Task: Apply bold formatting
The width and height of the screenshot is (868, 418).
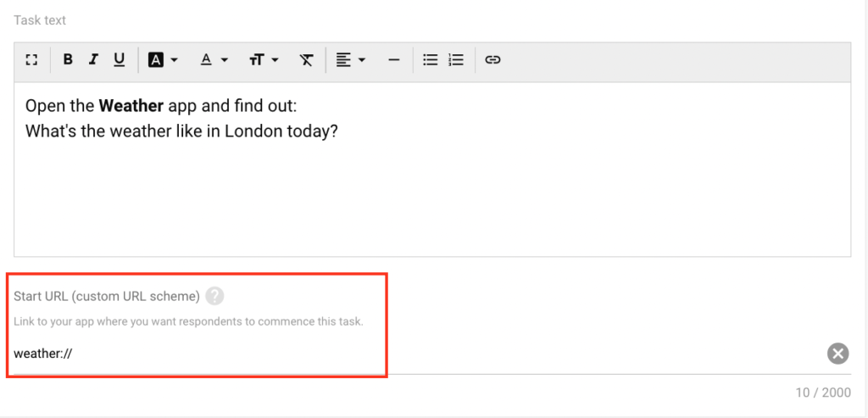Action: [x=68, y=60]
